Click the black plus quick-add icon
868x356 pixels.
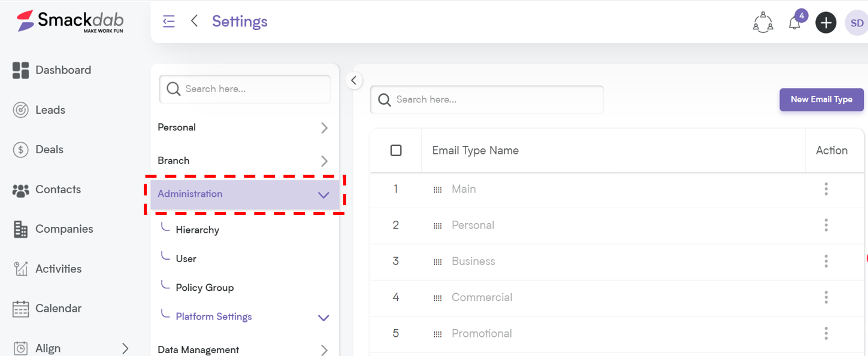[825, 23]
